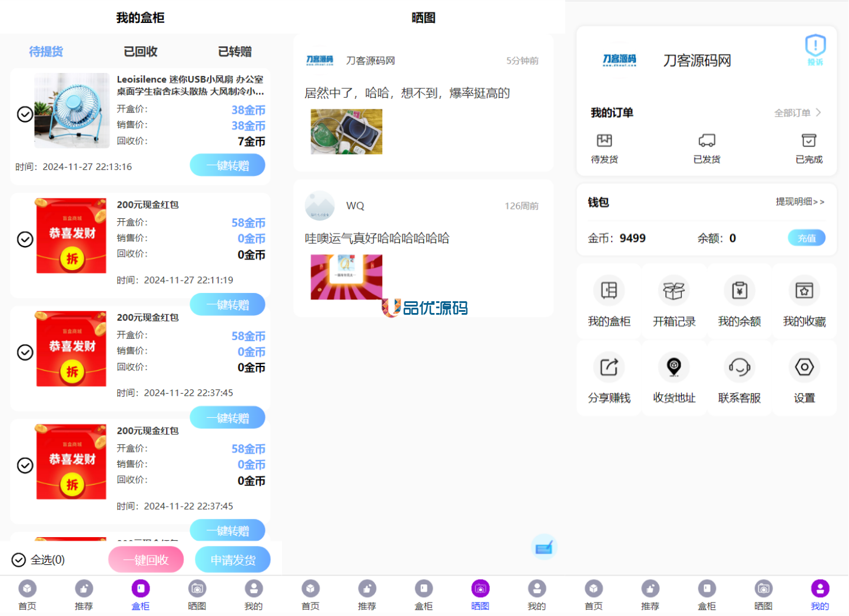Viewport: 849px width, 616px height.
Task: Tap 推荐 in profile screen bottom bar
Action: (x=650, y=595)
